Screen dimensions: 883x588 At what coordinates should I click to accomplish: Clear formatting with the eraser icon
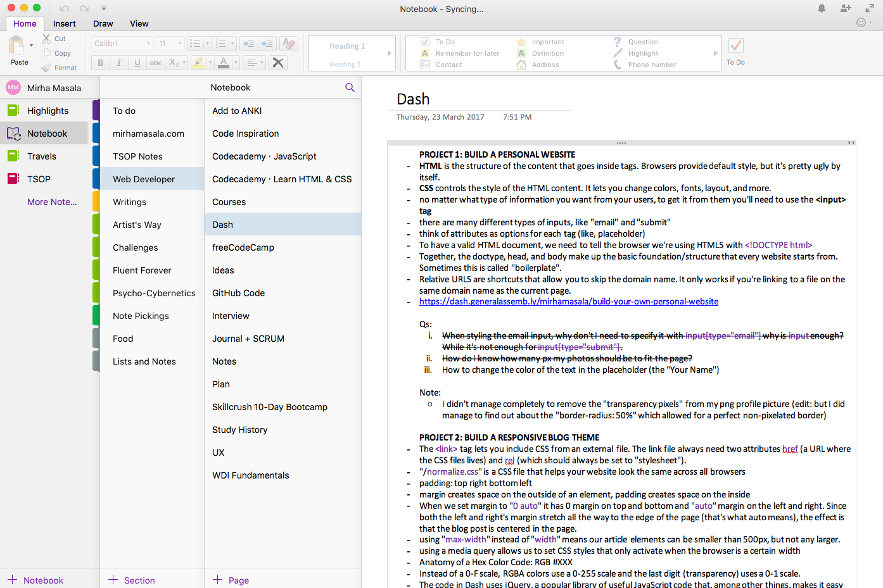pyautogui.click(x=289, y=44)
